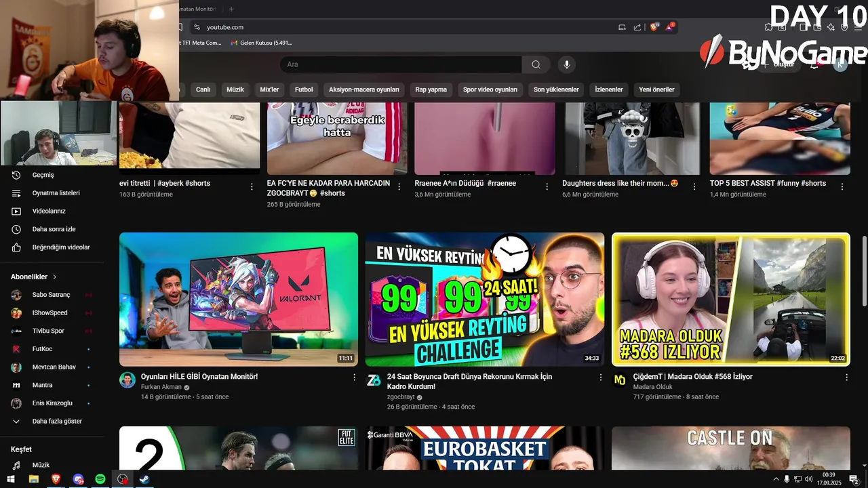The width and height of the screenshot is (868, 488).
Task: Open IShowSpeed subscription
Action: 50,313
